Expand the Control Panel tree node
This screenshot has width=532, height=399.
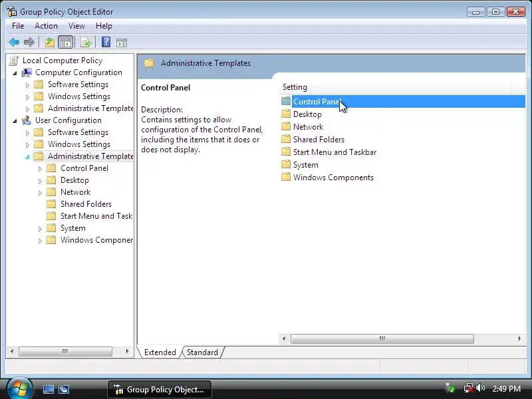coord(40,169)
